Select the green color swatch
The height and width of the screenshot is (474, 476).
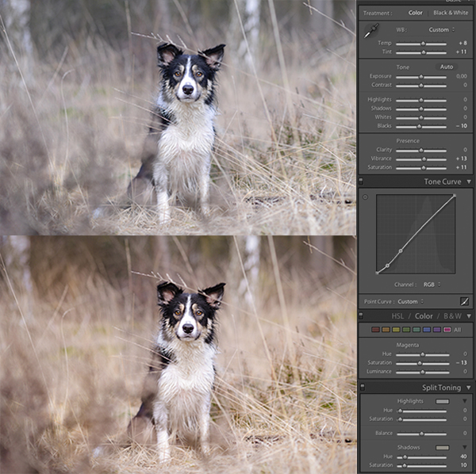[x=406, y=329]
